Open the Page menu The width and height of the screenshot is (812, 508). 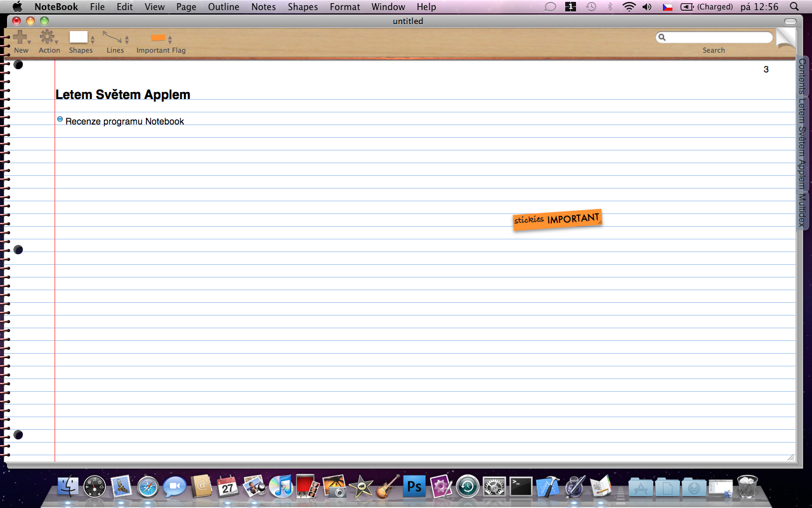coord(187,7)
